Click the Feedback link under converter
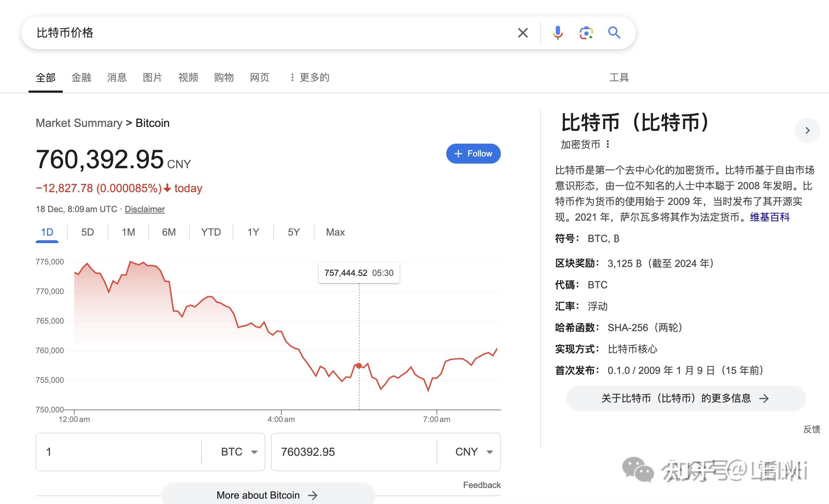 (x=482, y=485)
